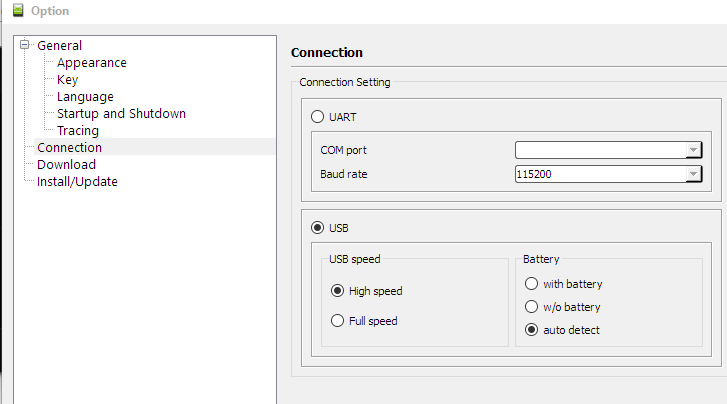Select the General tree item
This screenshot has height=404, width=727.
point(59,45)
